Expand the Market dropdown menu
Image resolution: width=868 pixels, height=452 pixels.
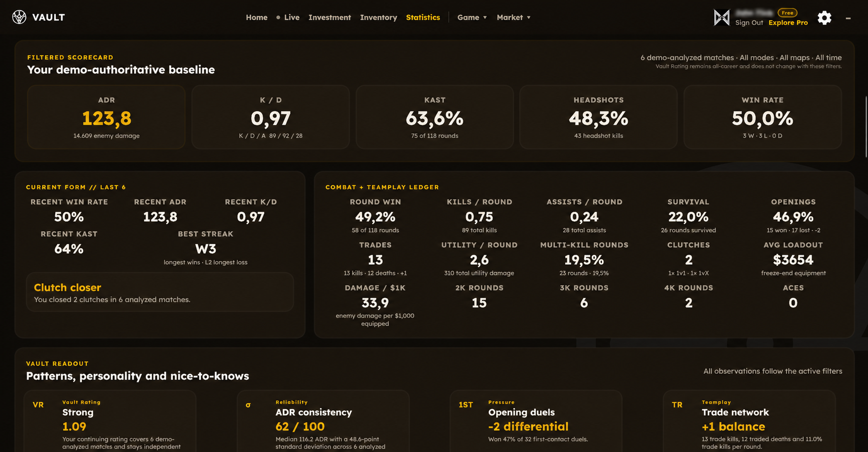(x=513, y=17)
